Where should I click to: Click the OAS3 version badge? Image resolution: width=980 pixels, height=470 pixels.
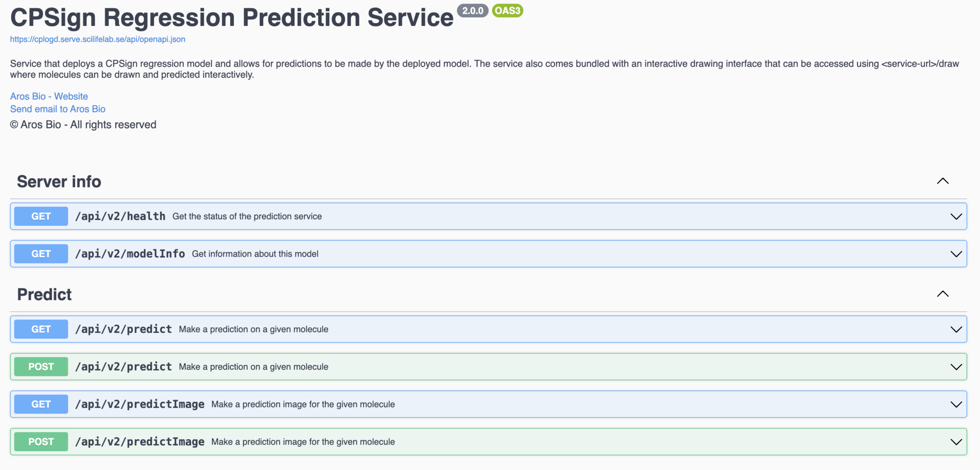(507, 11)
